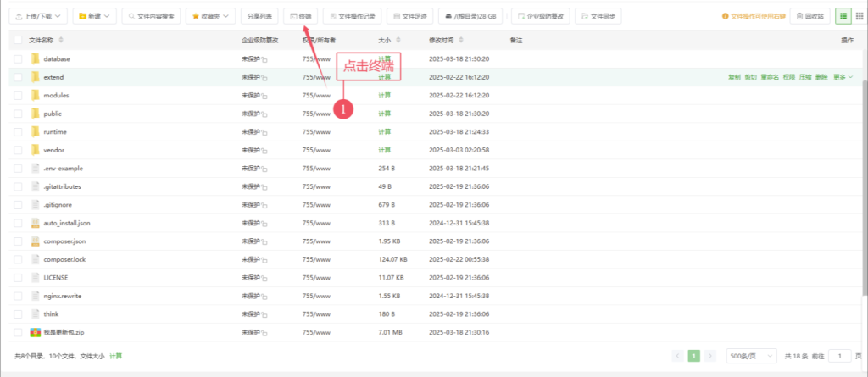868x377 pixels.
Task: Open 文件足迹 file footprint
Action: coord(409,17)
